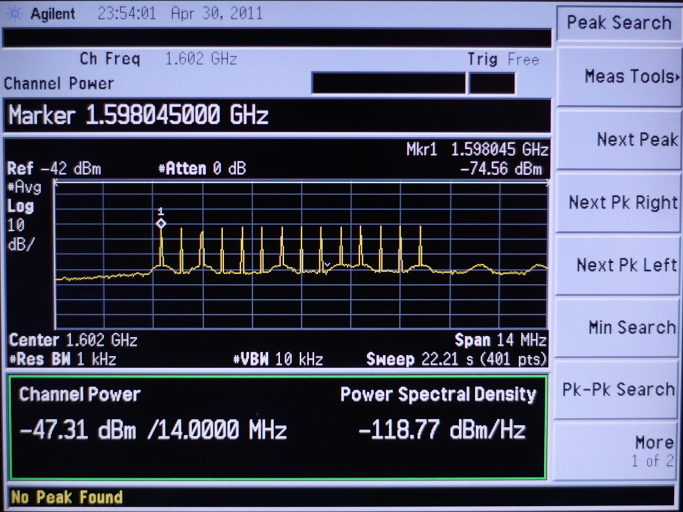Click the Ref -42 dBm level readout
The height and width of the screenshot is (512, 683).
(x=54, y=169)
